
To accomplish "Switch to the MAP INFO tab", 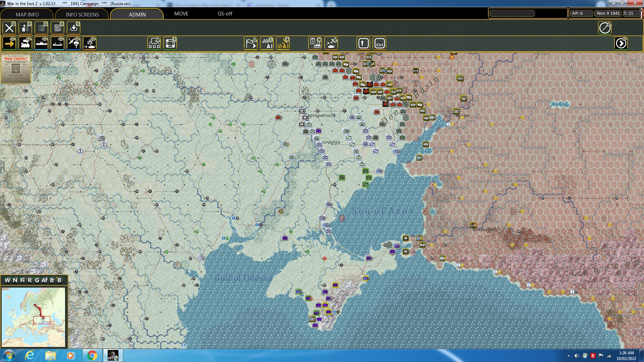I will pos(27,14).
